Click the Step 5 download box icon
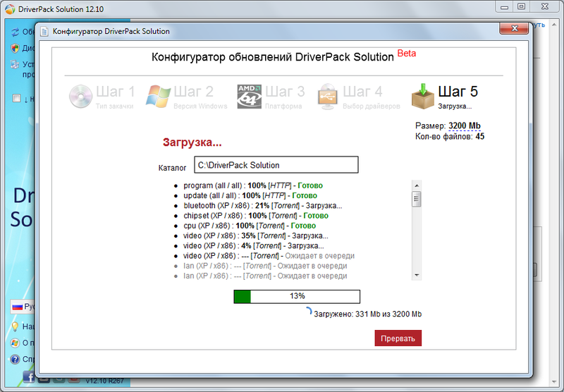The width and height of the screenshot is (564, 392). pyautogui.click(x=423, y=97)
